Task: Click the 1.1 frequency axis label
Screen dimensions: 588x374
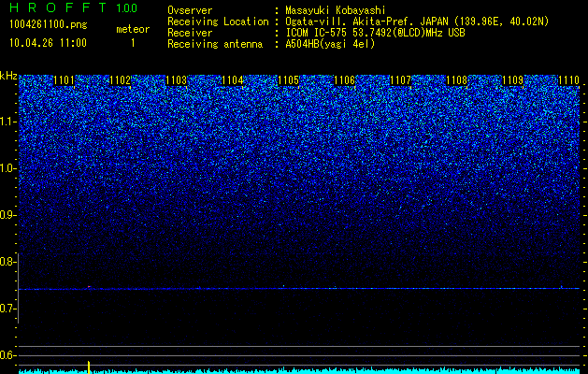Action: 7,122
